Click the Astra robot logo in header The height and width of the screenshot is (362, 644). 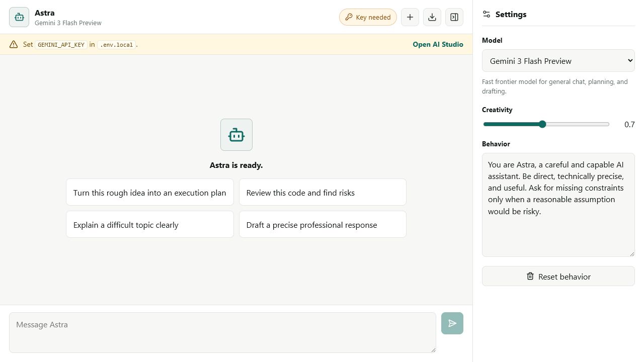[x=19, y=17]
